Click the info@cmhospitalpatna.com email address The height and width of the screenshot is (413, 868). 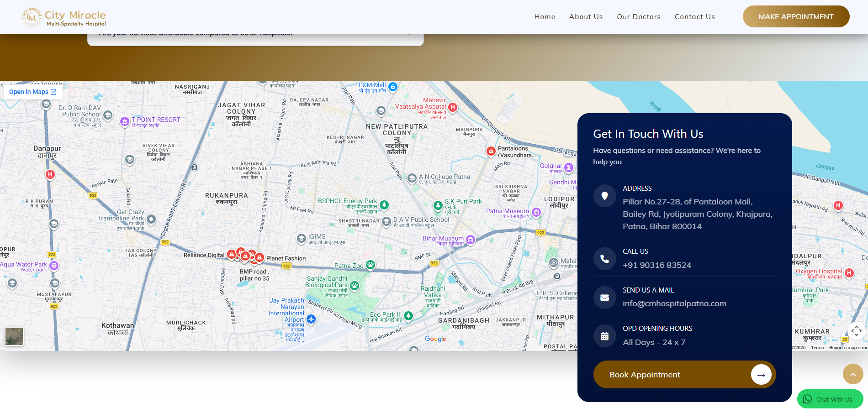pos(674,304)
